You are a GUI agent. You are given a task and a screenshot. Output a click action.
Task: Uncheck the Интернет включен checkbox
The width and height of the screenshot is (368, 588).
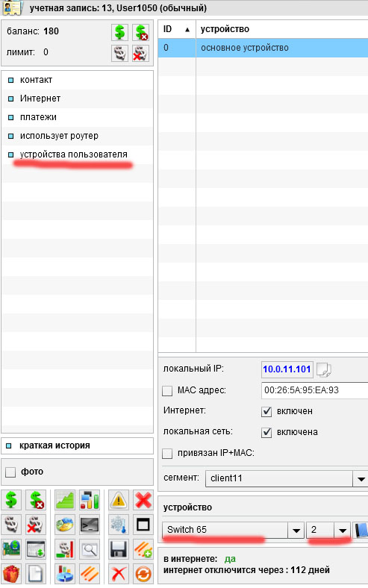[x=266, y=411]
